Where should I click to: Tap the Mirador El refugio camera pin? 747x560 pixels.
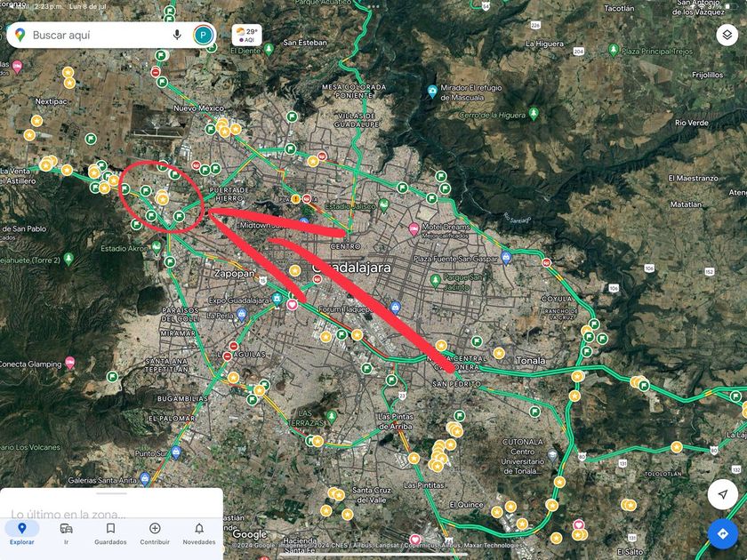tap(432, 91)
